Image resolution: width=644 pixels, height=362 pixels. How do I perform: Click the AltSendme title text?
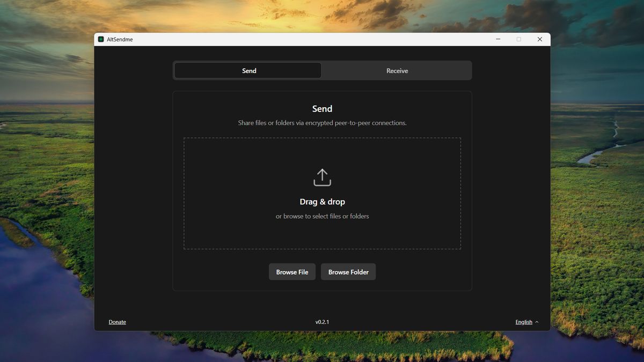(x=120, y=39)
